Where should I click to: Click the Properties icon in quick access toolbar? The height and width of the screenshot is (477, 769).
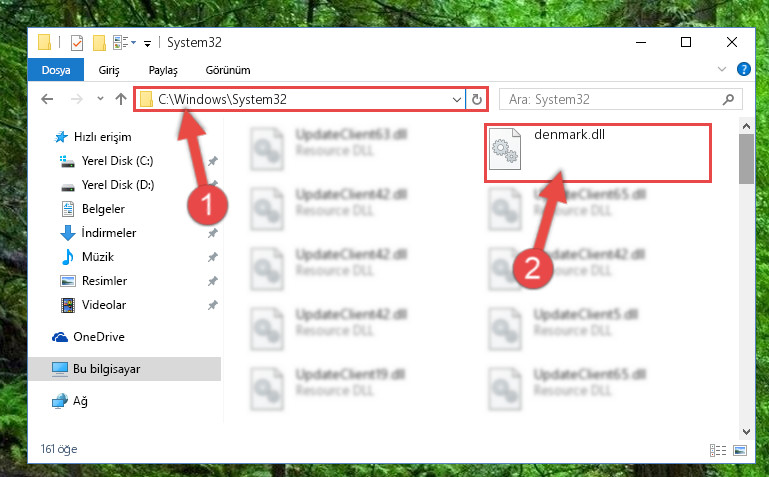(x=77, y=43)
